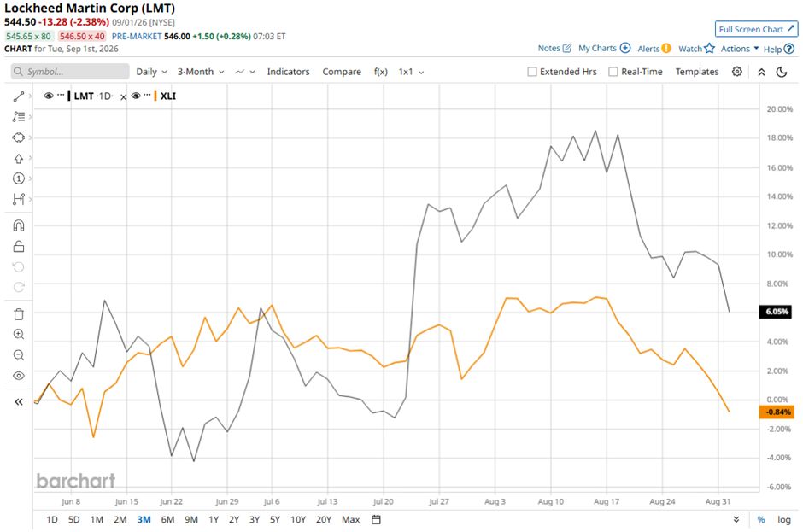Unlock drawings with the padlock icon
This screenshot has height=532, width=803.
click(x=19, y=246)
